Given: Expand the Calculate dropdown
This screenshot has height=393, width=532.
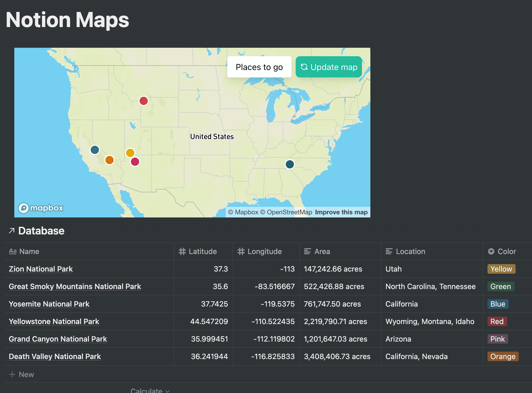Looking at the screenshot, I should click(x=150, y=390).
